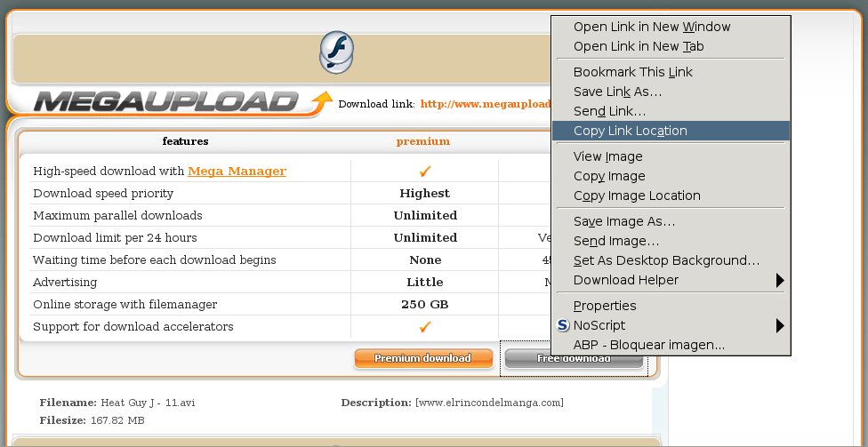
Task: Click the filesize 167.82 MB text
Action: (x=117, y=420)
